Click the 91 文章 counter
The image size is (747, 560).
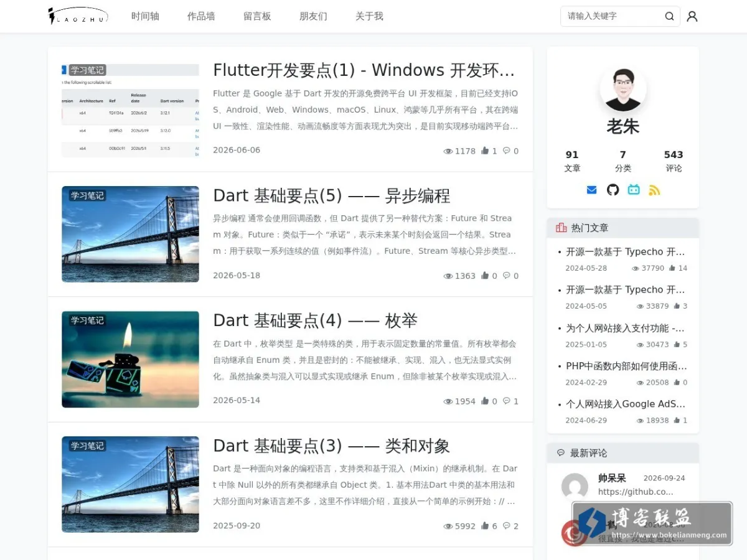[572, 161]
